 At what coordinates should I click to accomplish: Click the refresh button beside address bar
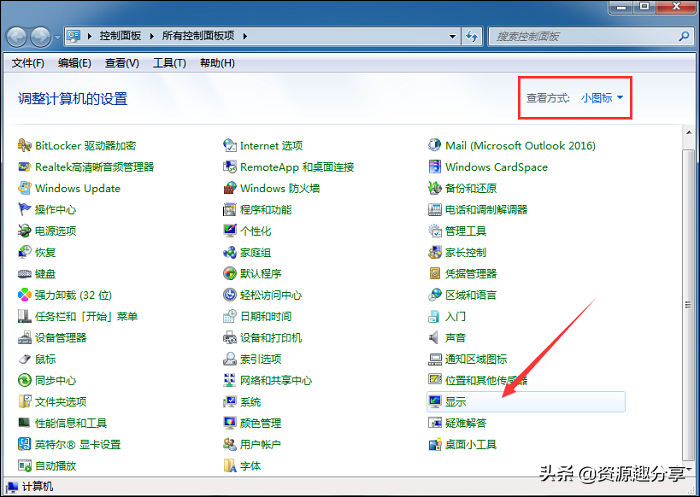[x=471, y=36]
